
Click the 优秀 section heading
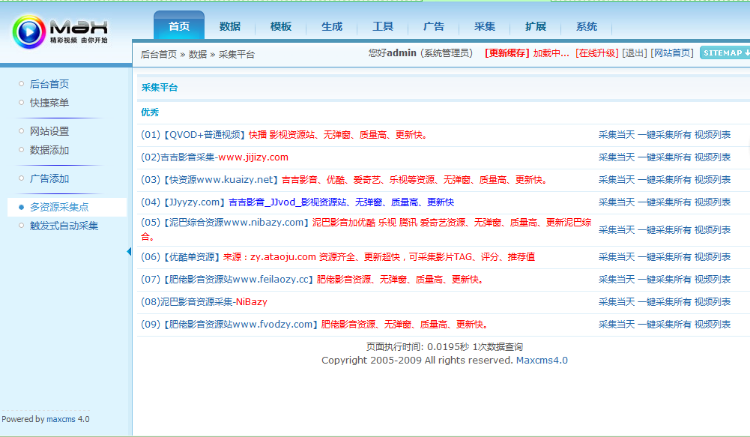[150, 112]
